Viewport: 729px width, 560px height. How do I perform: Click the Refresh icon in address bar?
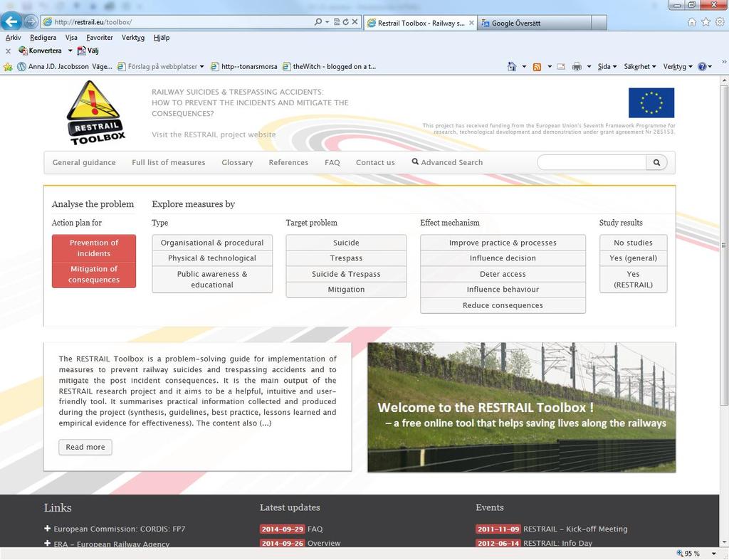[x=345, y=22]
